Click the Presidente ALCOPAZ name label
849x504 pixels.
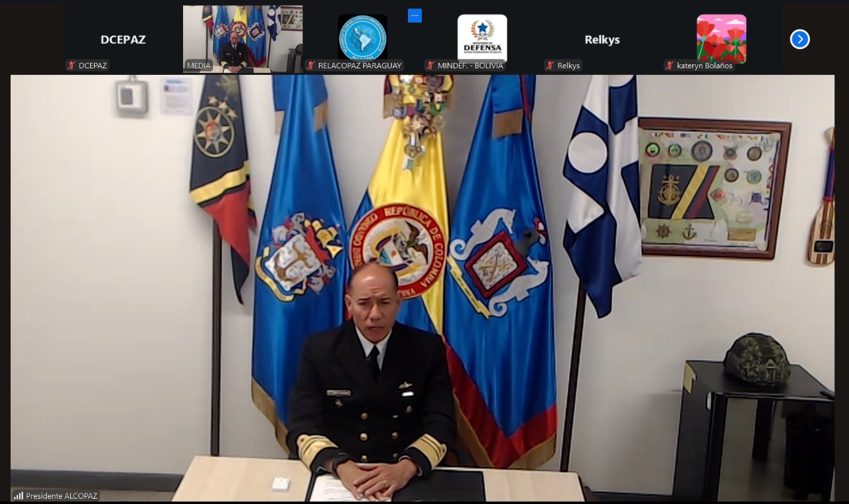pyautogui.click(x=61, y=496)
